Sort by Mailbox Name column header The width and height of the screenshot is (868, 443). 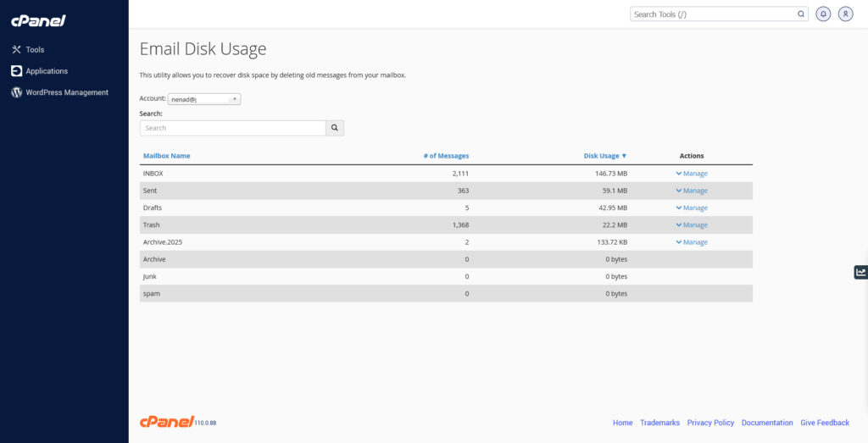tap(166, 156)
